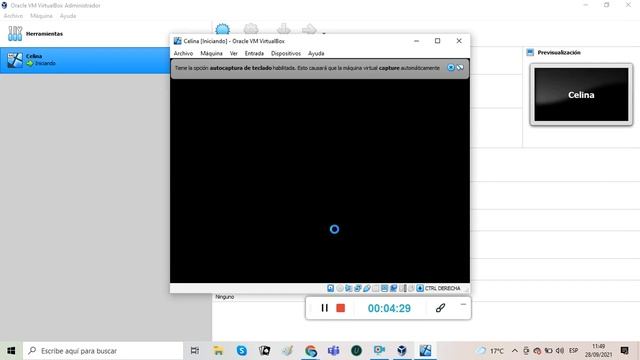Viewport: 640px width, 360px height.
Task: Click the 17°C weather widget
Action: (490, 351)
